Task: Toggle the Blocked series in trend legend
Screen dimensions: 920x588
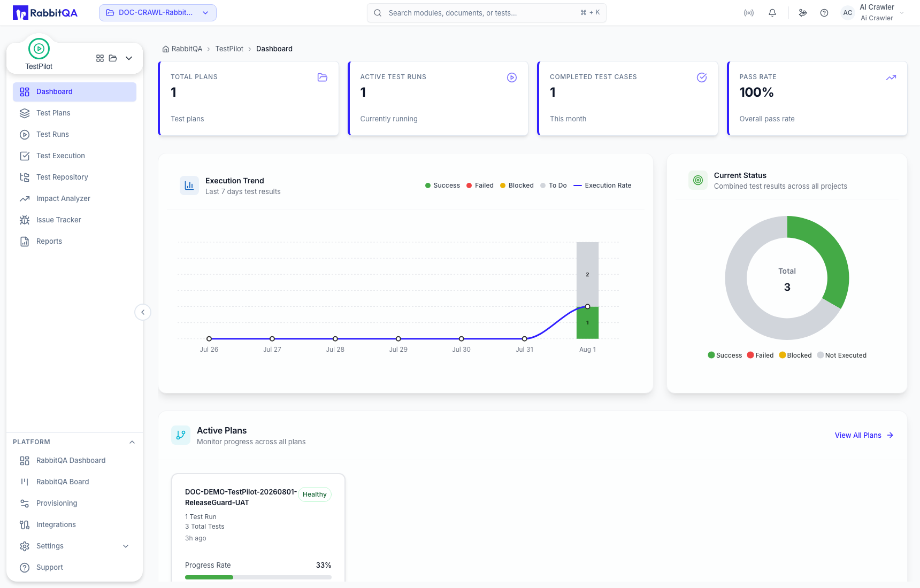Action: pyautogui.click(x=517, y=185)
